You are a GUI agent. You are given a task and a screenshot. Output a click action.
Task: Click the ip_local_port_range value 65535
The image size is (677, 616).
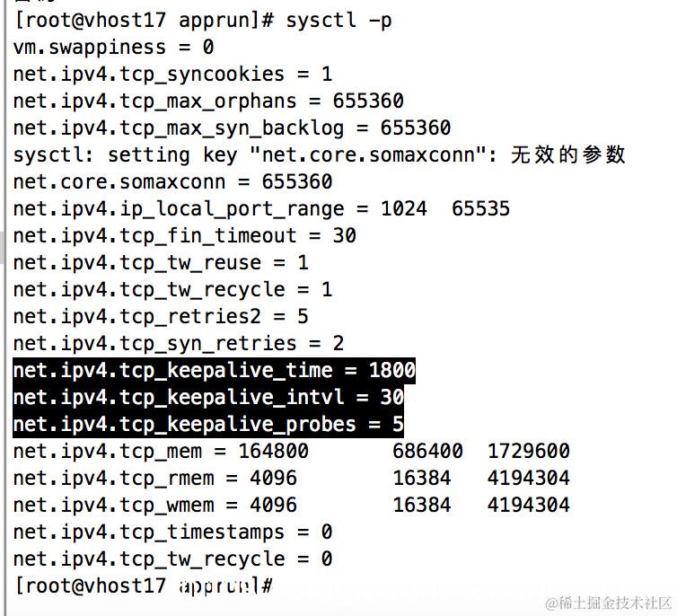pos(480,209)
